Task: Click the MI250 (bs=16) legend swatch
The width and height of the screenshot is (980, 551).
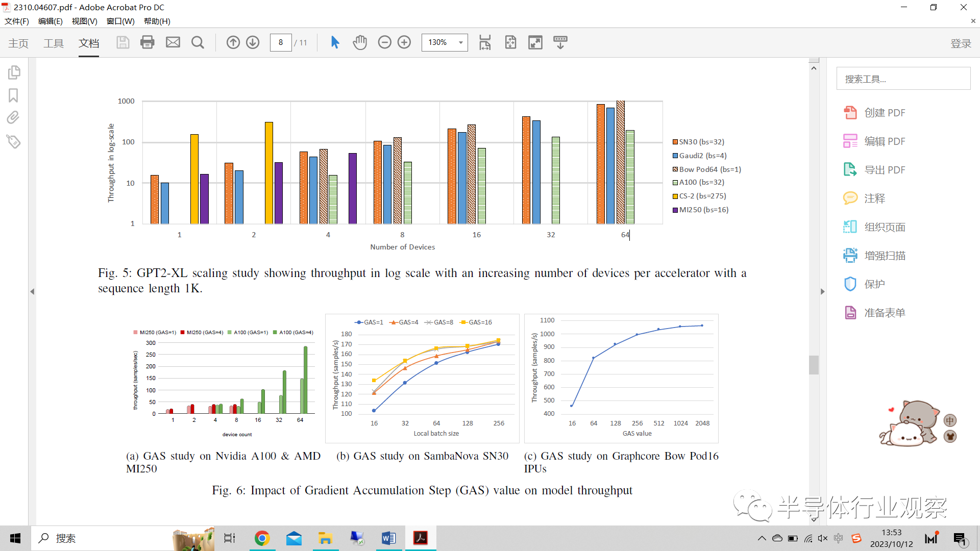Action: click(x=675, y=210)
